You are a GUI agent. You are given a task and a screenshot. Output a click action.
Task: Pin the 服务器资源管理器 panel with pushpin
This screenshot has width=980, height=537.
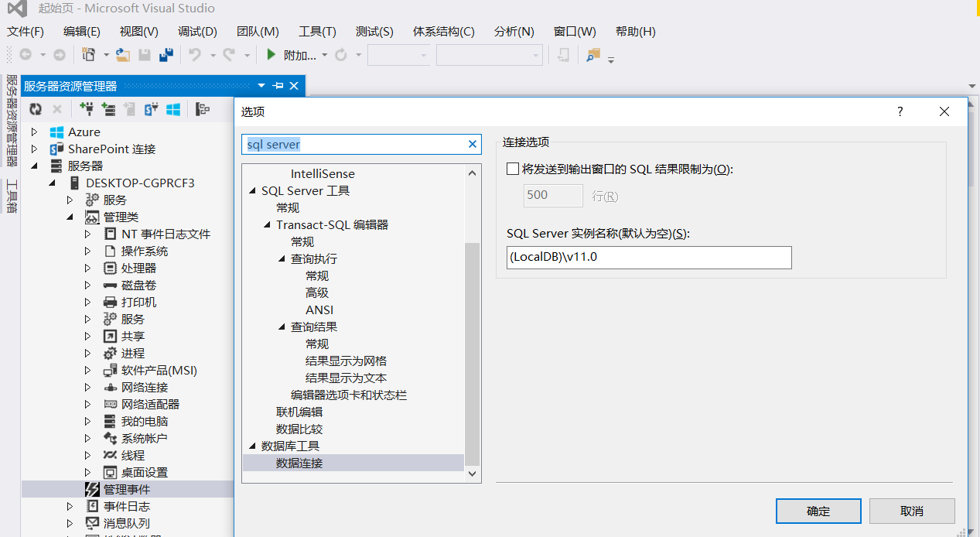278,86
